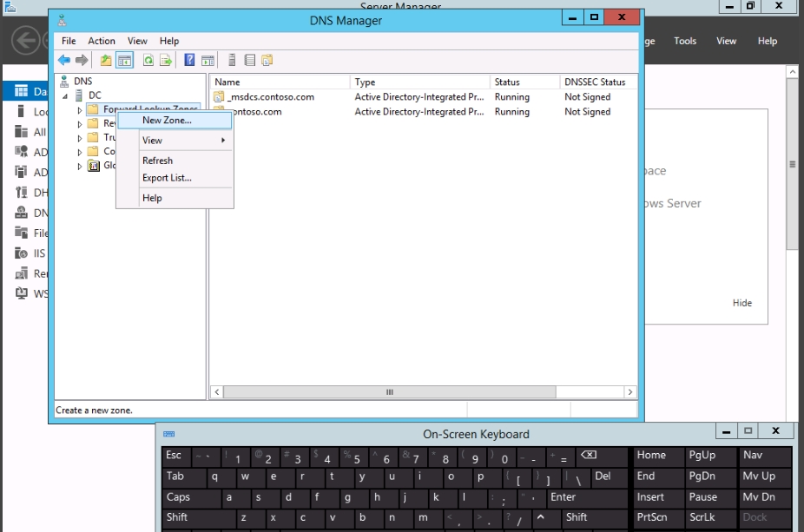Click the blue Back arrow in DNS Manager toolbar
Viewport: 804px width, 532px height.
pyautogui.click(x=64, y=61)
